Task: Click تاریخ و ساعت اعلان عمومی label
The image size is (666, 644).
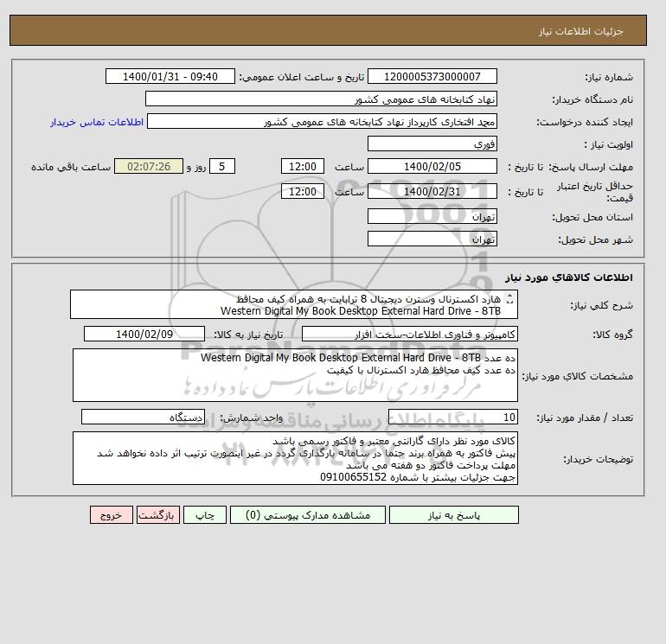Action: pos(302,77)
